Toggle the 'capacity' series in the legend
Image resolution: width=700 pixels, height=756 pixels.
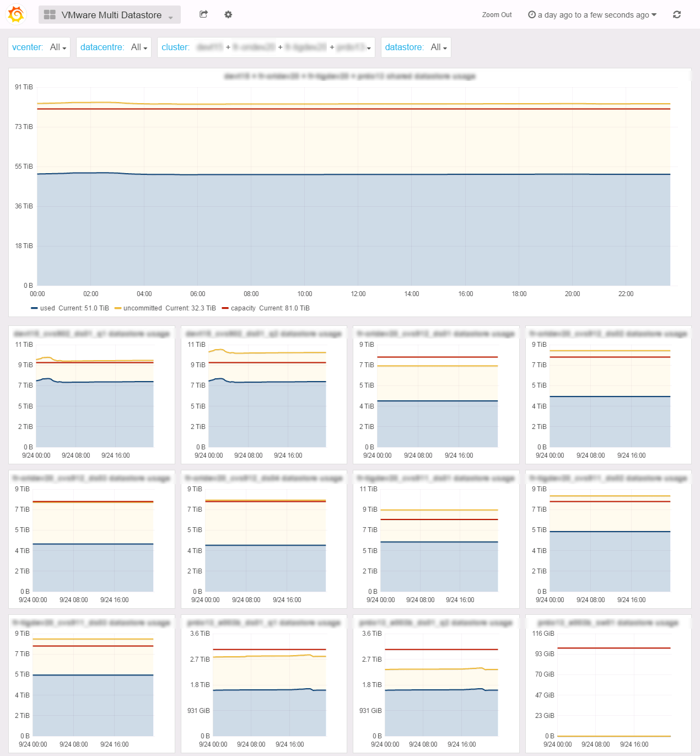243,308
